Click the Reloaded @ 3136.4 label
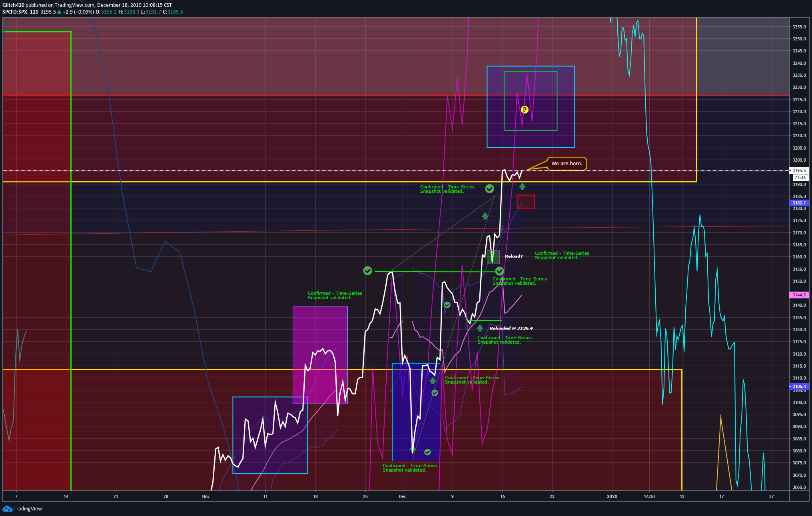Screen dimensions: 812x516 [x=511, y=328]
